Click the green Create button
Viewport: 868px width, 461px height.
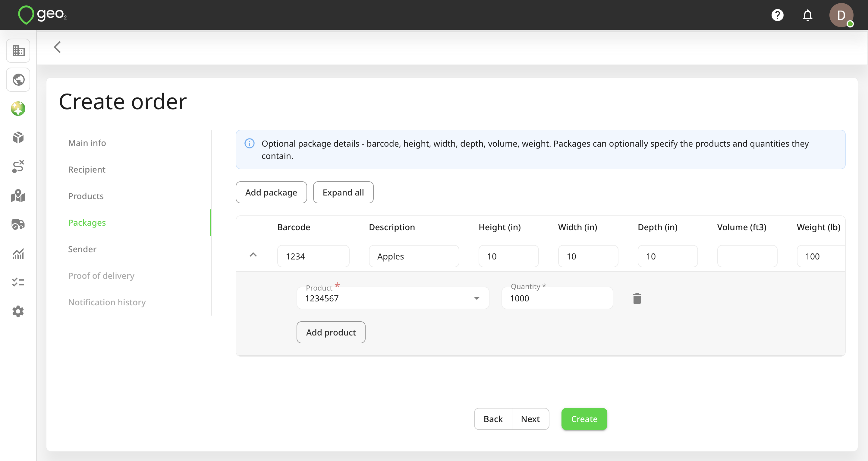click(584, 419)
